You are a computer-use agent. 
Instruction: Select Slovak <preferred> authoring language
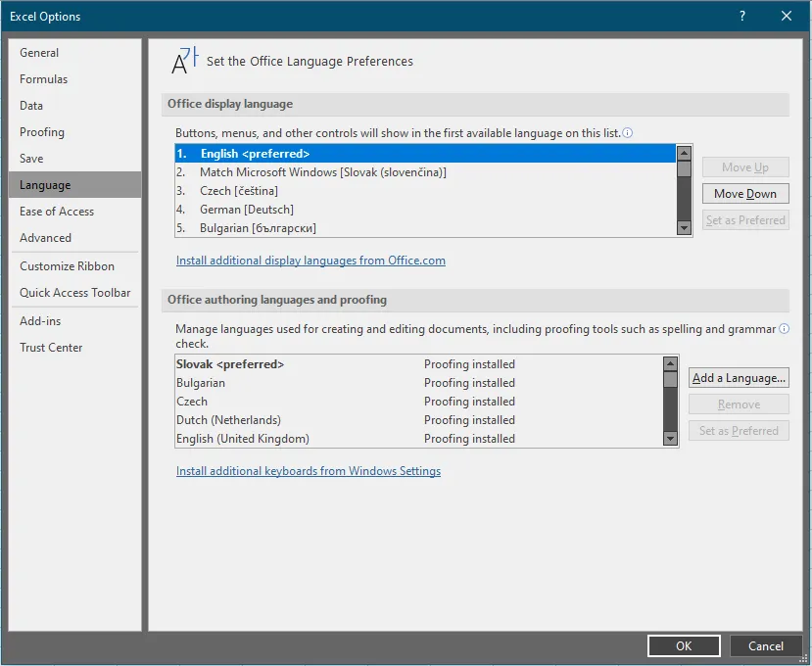418,364
